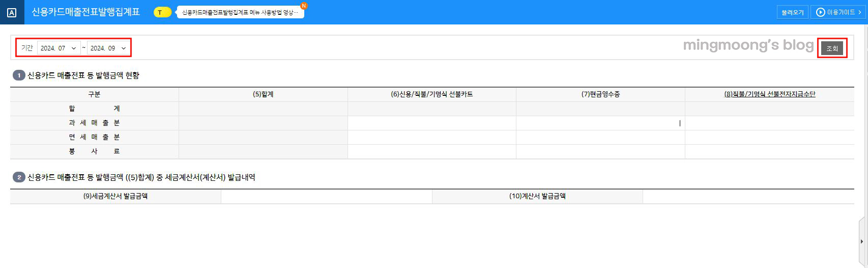Click the 조회 search button
868x268 pixels.
tap(832, 48)
